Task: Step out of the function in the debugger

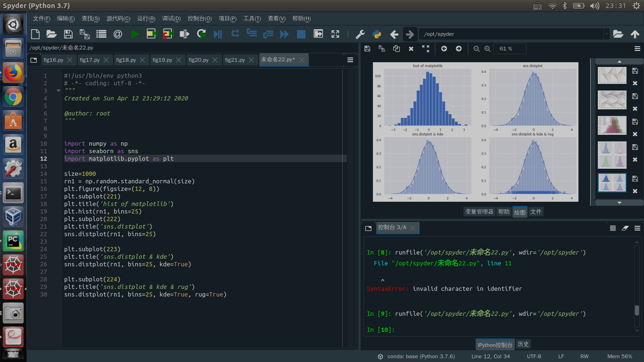Action: (268, 33)
